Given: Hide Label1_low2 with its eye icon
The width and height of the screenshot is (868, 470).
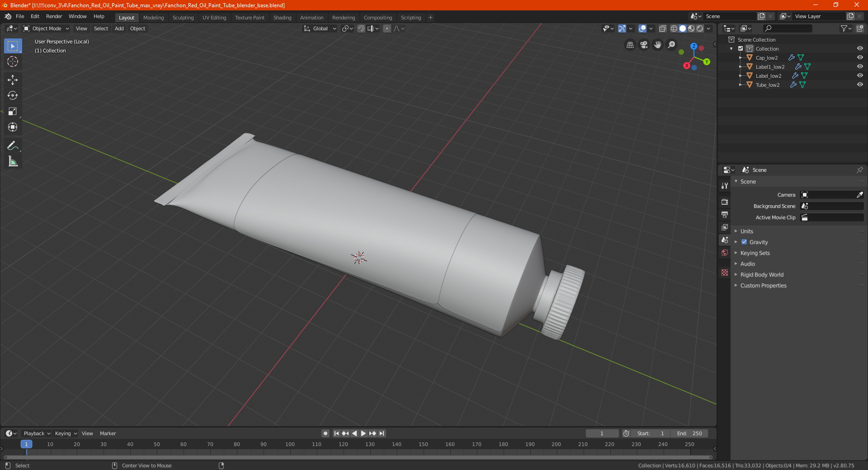Looking at the screenshot, I should (x=860, y=66).
